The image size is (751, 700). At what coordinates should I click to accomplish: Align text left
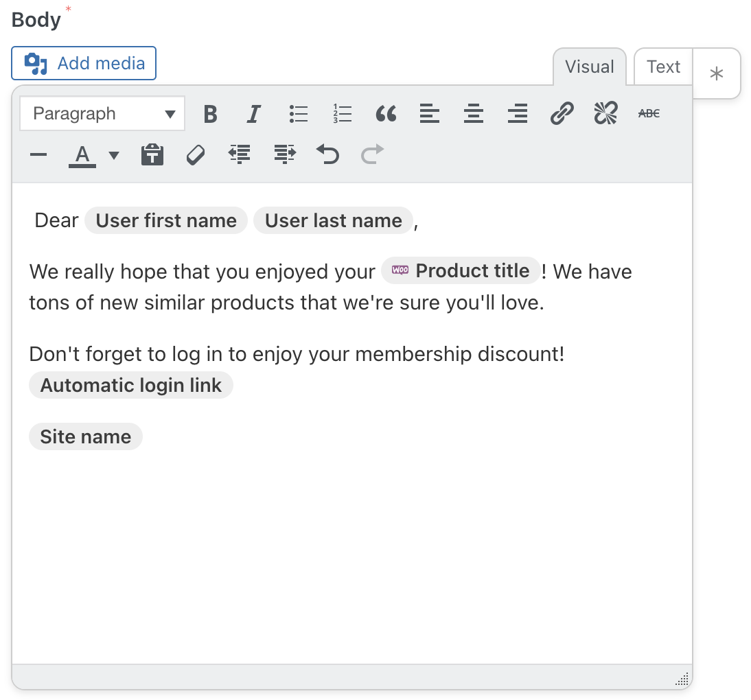[x=430, y=114]
